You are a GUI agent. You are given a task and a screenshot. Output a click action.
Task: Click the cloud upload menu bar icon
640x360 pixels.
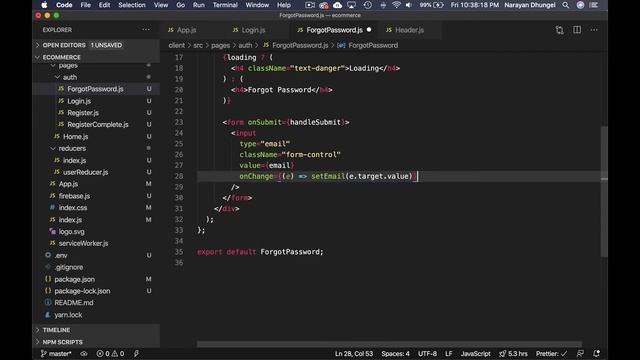pos(338,5)
